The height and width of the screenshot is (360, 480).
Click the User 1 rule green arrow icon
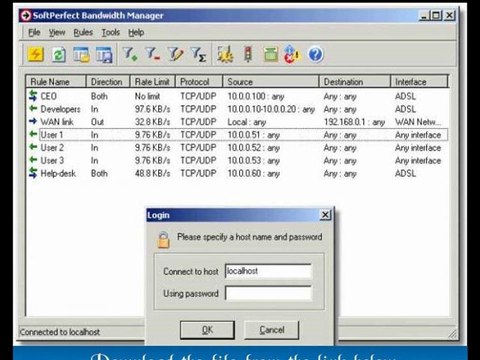coord(33,134)
